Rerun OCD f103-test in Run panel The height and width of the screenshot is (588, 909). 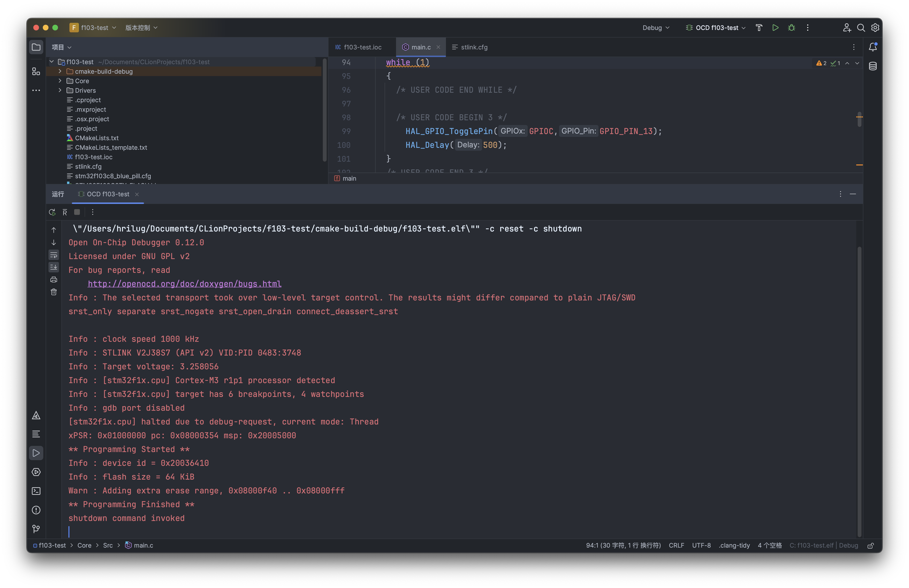pyautogui.click(x=52, y=212)
